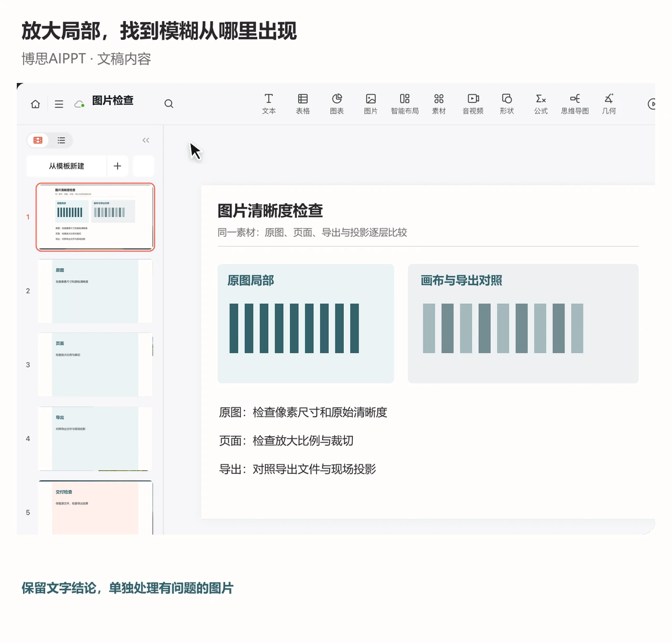Image resolution: width=672 pixels, height=643 pixels.
Task: Open the 几何 geometry tool
Action: [x=609, y=104]
